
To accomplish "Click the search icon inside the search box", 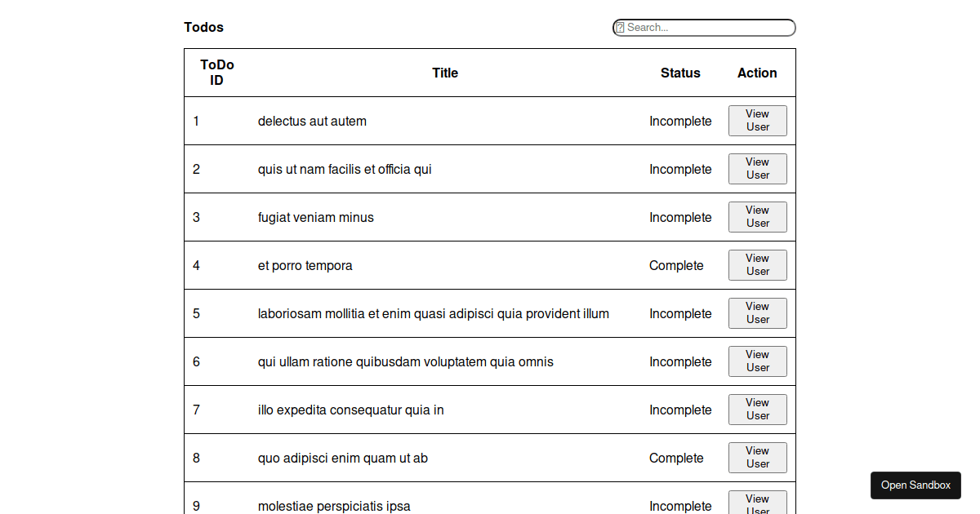I will pos(619,27).
